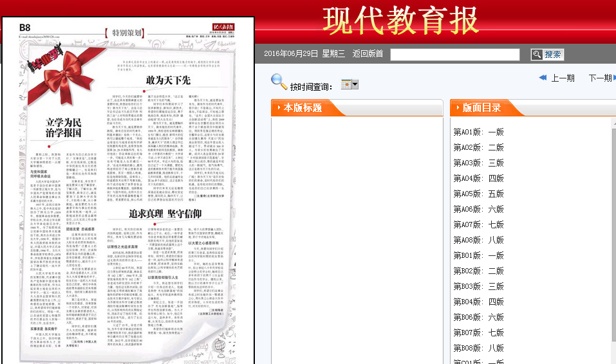Click into the search text field
616x364 pixels.
pyautogui.click(x=454, y=55)
